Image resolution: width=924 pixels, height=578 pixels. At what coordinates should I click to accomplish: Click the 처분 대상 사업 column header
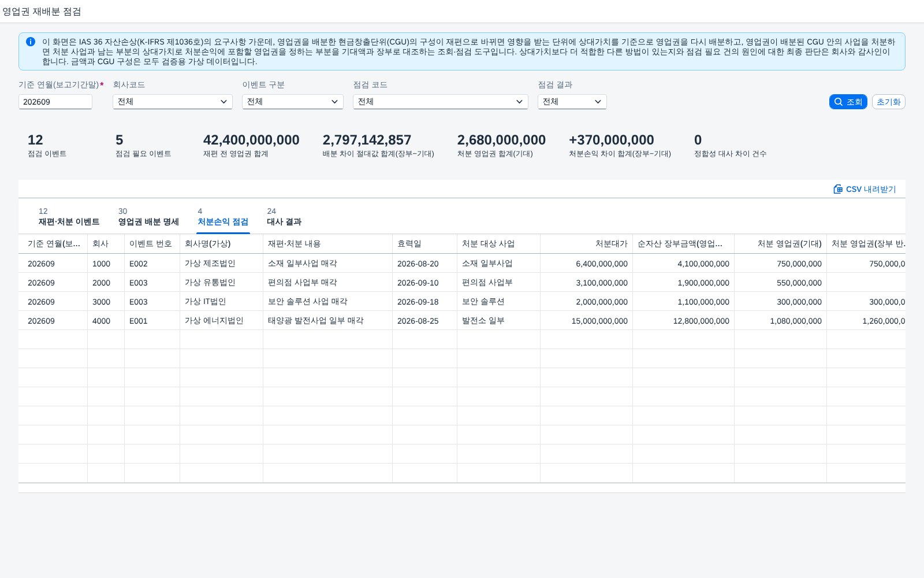[x=498, y=244]
